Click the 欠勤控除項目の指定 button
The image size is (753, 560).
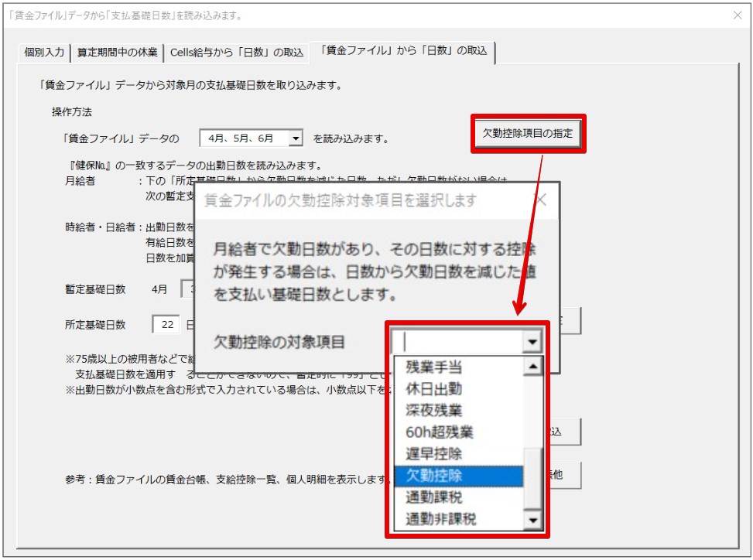click(528, 133)
